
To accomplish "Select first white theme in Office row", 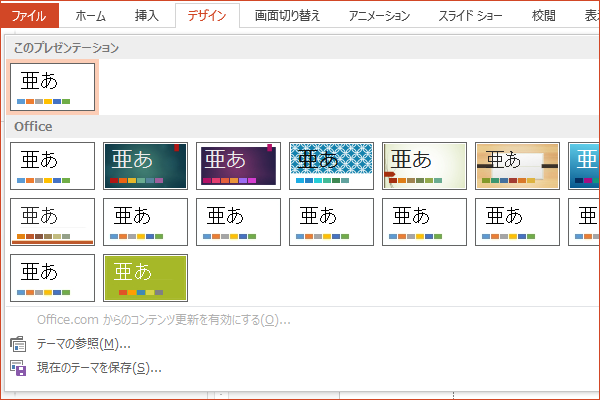I will click(x=52, y=166).
